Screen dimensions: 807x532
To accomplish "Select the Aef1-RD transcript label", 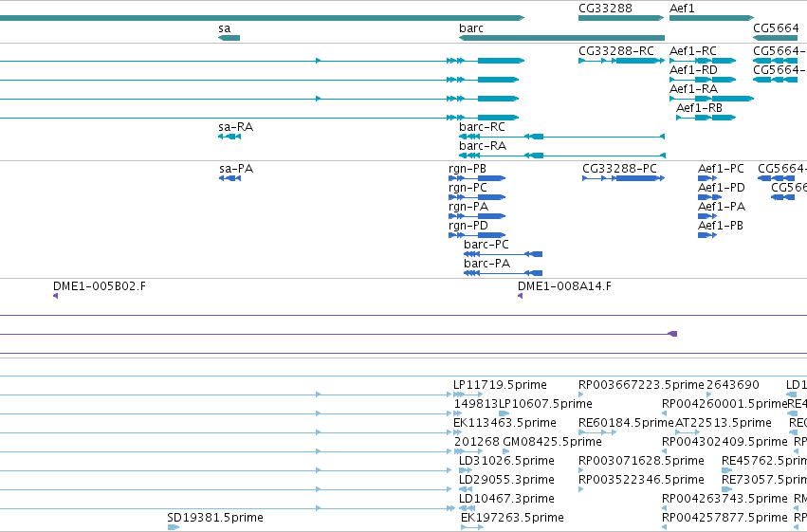I will click(693, 70).
